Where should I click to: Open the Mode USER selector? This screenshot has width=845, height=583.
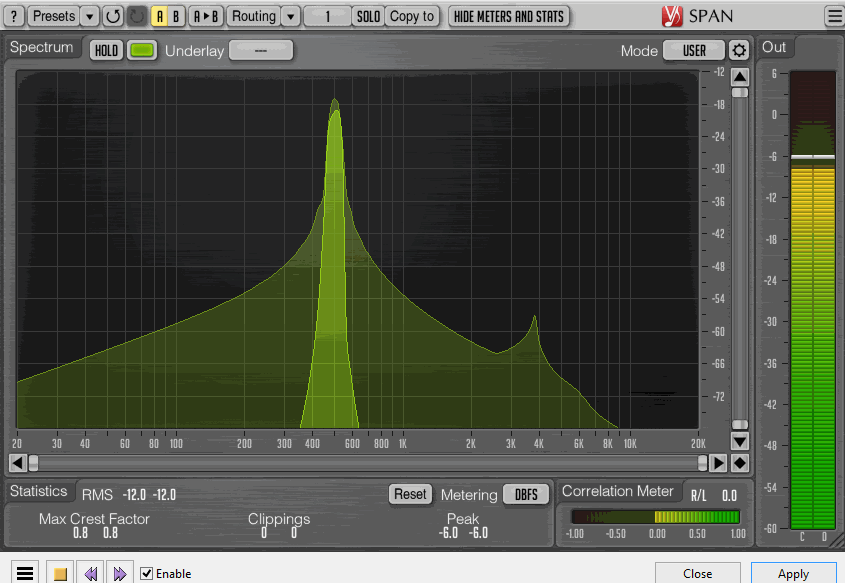pos(694,51)
